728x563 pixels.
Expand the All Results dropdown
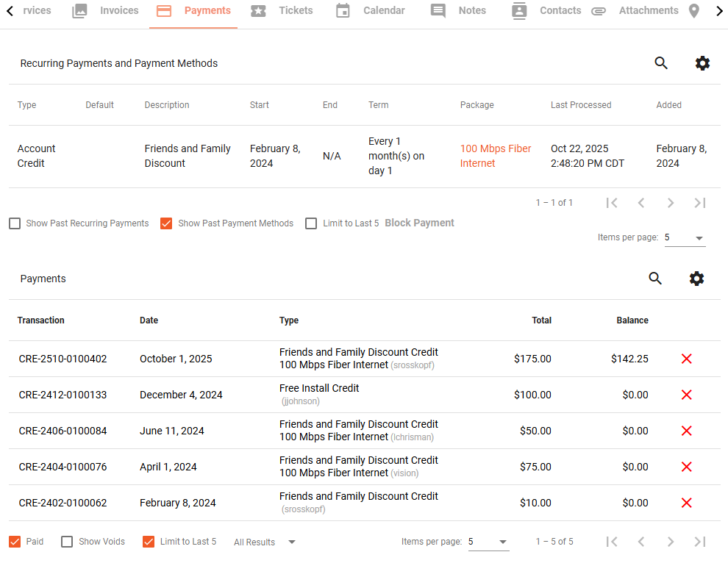tap(265, 542)
